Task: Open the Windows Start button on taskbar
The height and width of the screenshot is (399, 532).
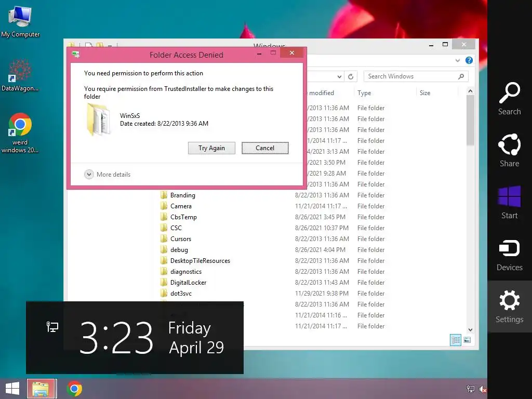Action: [x=12, y=389]
